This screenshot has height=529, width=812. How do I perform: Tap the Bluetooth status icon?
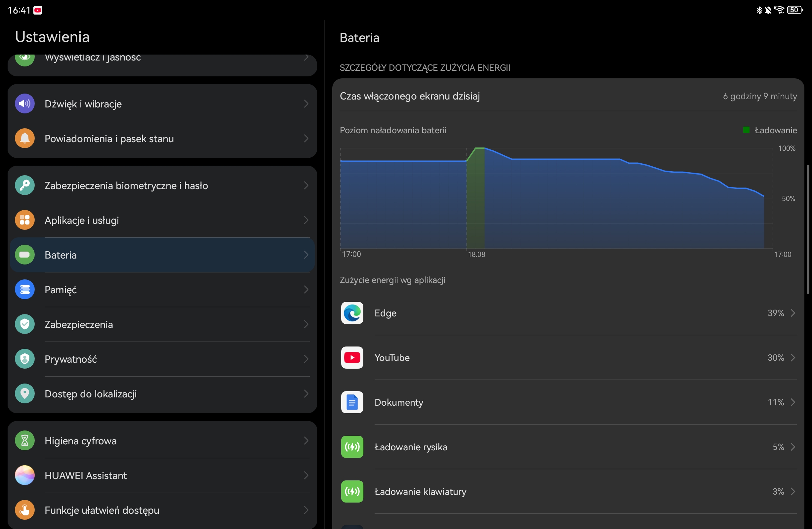(759, 10)
